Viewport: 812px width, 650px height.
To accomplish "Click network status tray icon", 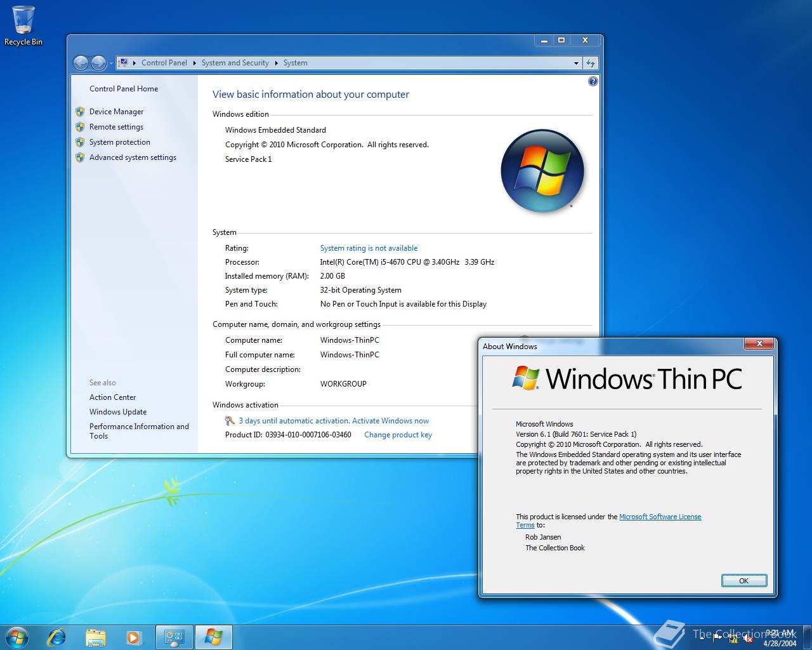I will point(733,639).
